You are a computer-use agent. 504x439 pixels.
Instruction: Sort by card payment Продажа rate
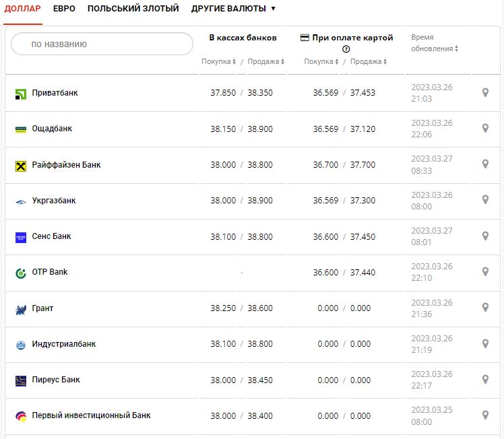(x=368, y=62)
